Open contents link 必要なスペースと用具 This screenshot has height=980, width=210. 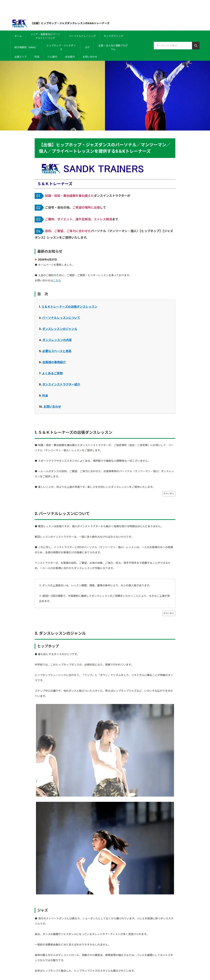click(57, 351)
